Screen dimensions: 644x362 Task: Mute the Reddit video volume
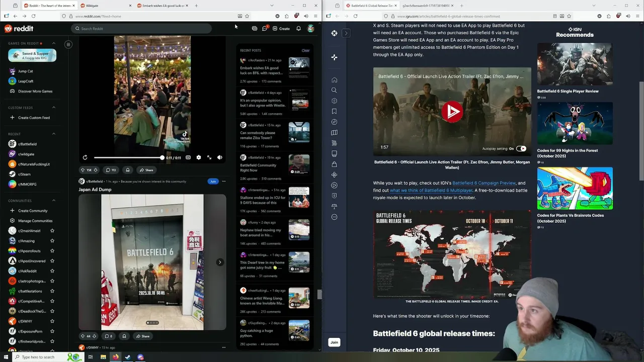tap(220, 157)
